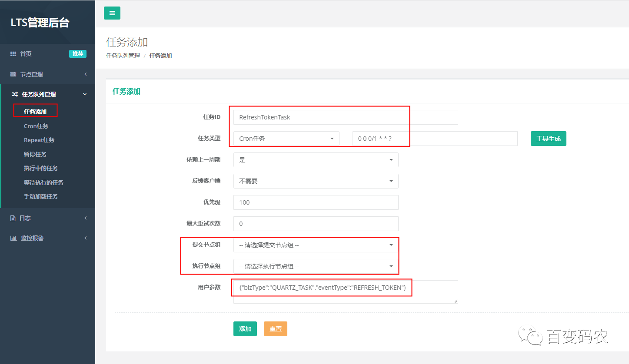The width and height of the screenshot is (629, 364).
Task: Click the grid icon next to 首页
Action: (x=13, y=54)
